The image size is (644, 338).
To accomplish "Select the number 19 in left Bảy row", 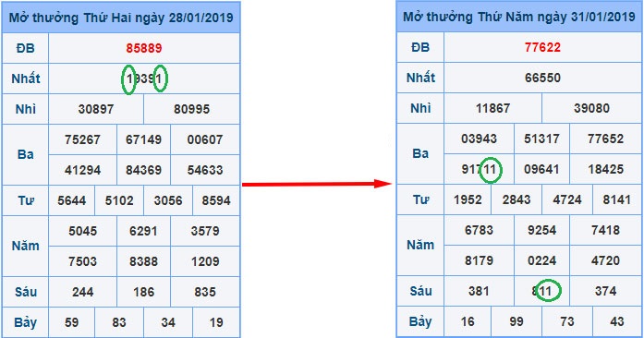I will click(216, 322).
